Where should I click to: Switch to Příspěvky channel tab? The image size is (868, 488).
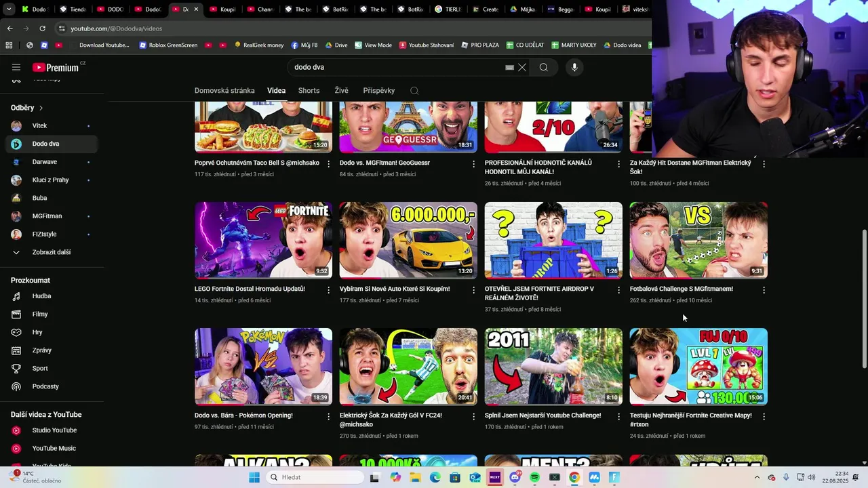pos(378,91)
